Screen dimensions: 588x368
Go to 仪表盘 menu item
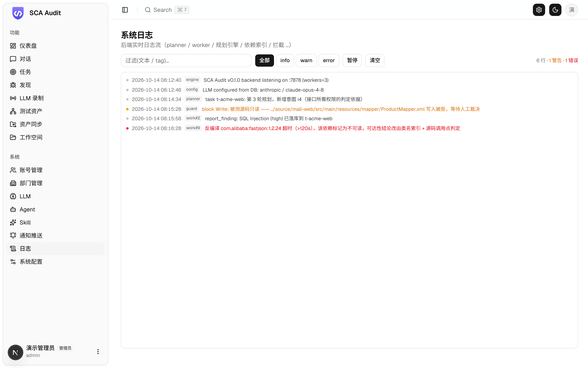tap(55, 46)
